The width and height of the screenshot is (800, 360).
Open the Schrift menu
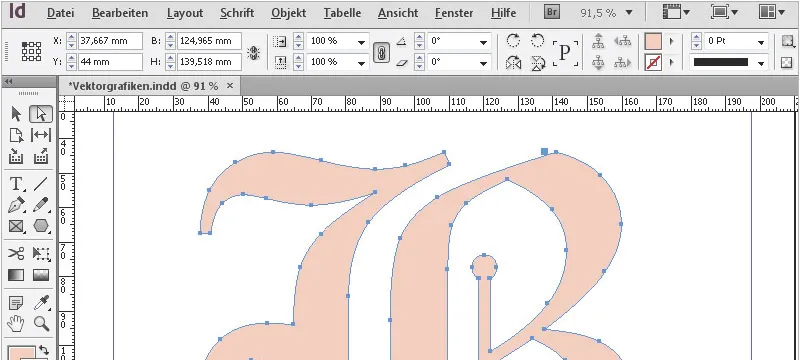tap(237, 13)
